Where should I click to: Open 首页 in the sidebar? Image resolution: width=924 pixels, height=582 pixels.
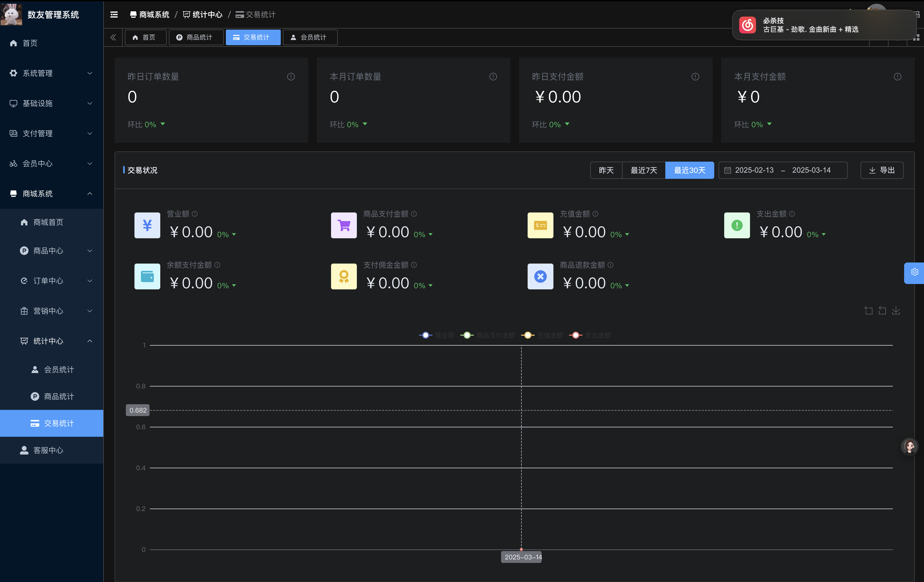tap(51, 43)
